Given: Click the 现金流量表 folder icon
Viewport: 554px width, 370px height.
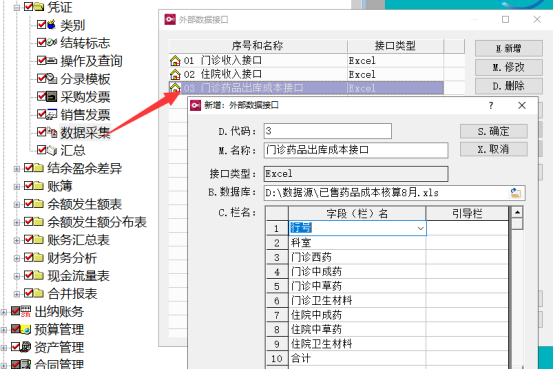Looking at the screenshot, I should pyautogui.click(x=39, y=276).
